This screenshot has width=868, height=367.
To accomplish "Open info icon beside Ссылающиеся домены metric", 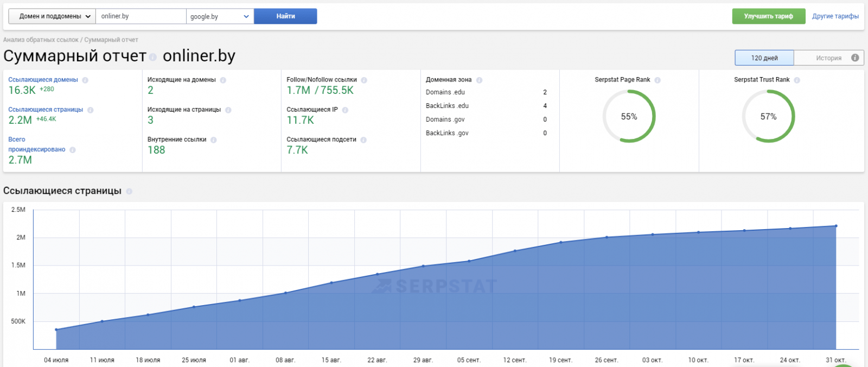I will pyautogui.click(x=85, y=80).
